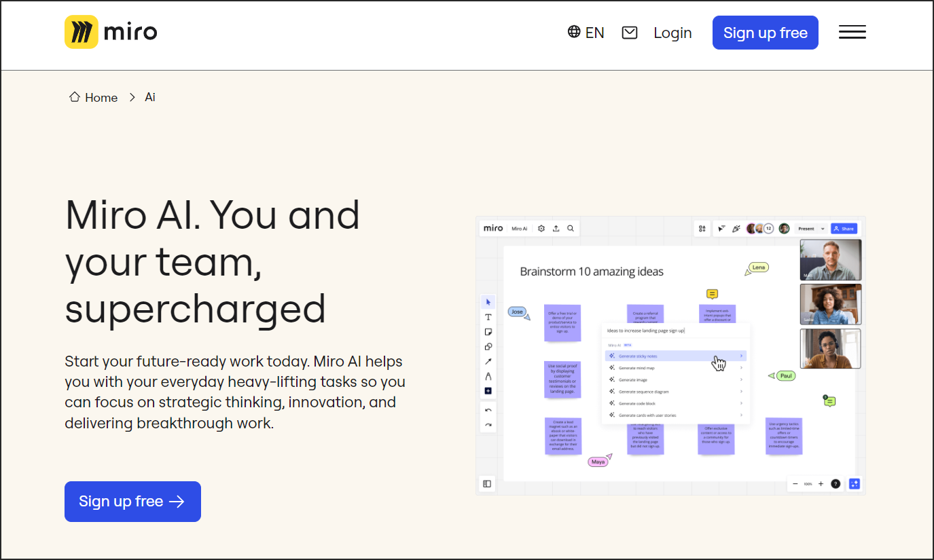Screen dimensions: 934x560
Task: Select Generate sticky notes option
Action: coord(676,356)
